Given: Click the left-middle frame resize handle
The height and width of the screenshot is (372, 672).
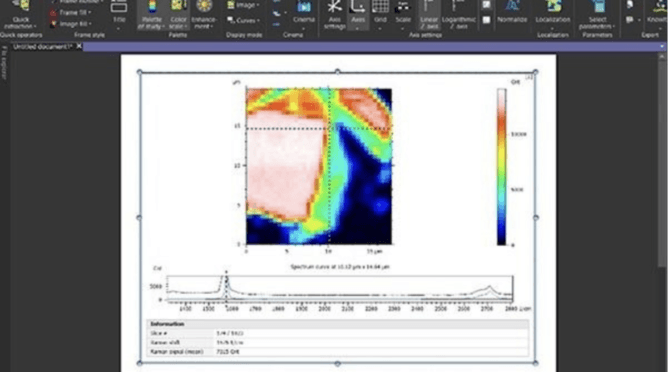Looking at the screenshot, I should [139, 218].
